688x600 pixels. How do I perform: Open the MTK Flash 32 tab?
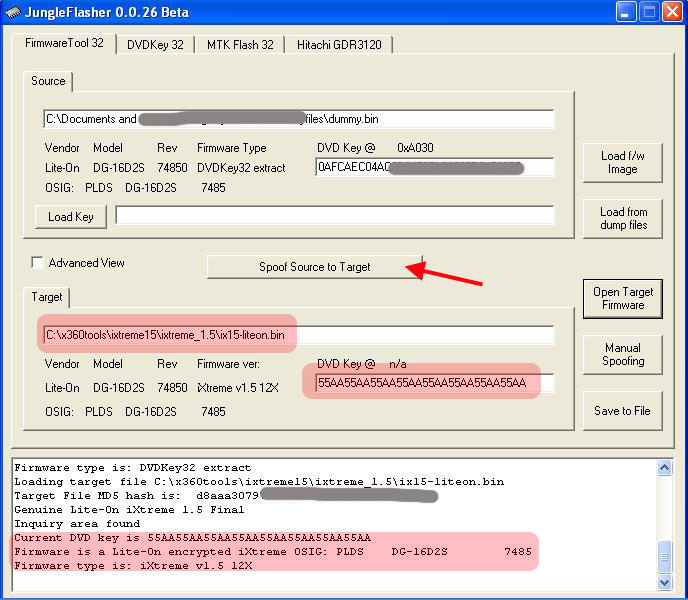(x=240, y=45)
